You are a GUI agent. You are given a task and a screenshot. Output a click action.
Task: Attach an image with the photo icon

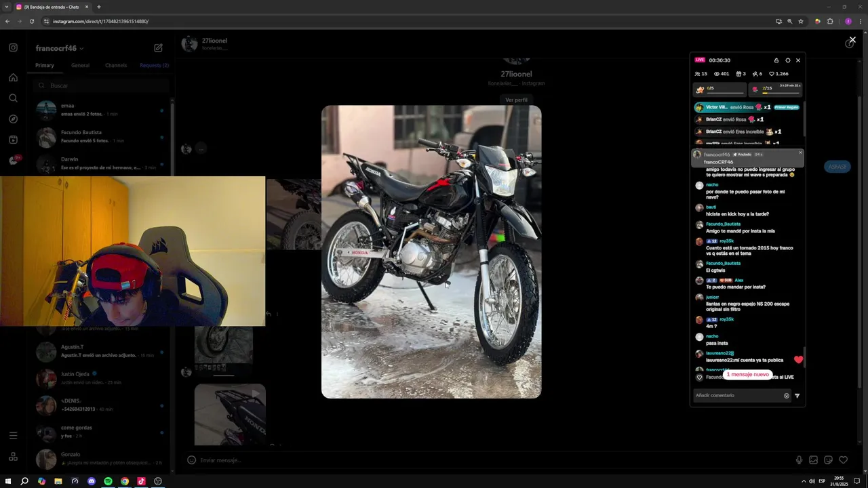tap(813, 460)
